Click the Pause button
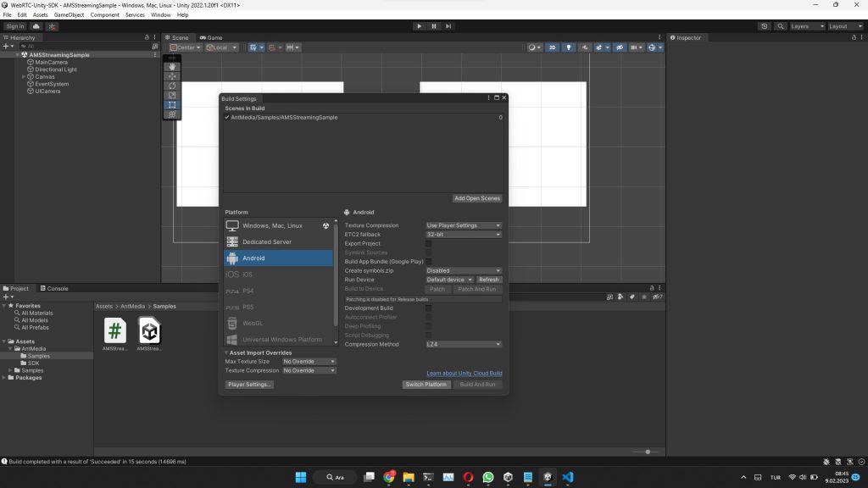868x488 pixels. click(x=434, y=26)
